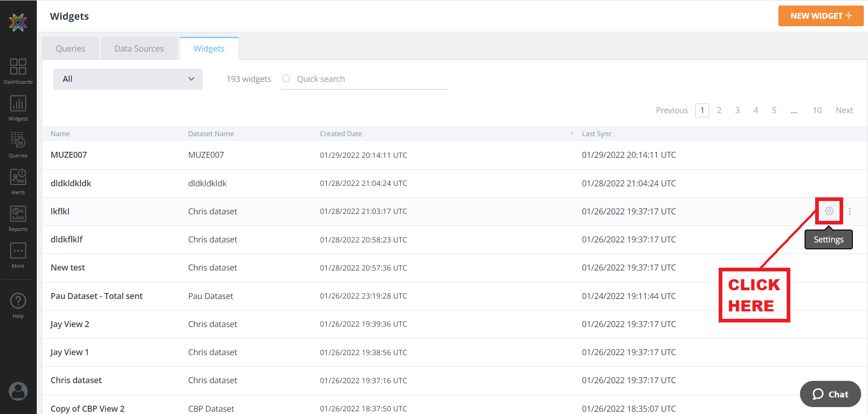
Task: Open the Help icon in sidebar
Action: click(18, 305)
